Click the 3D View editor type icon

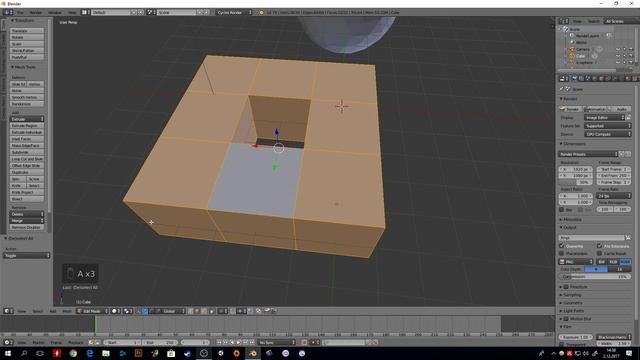click(8, 311)
